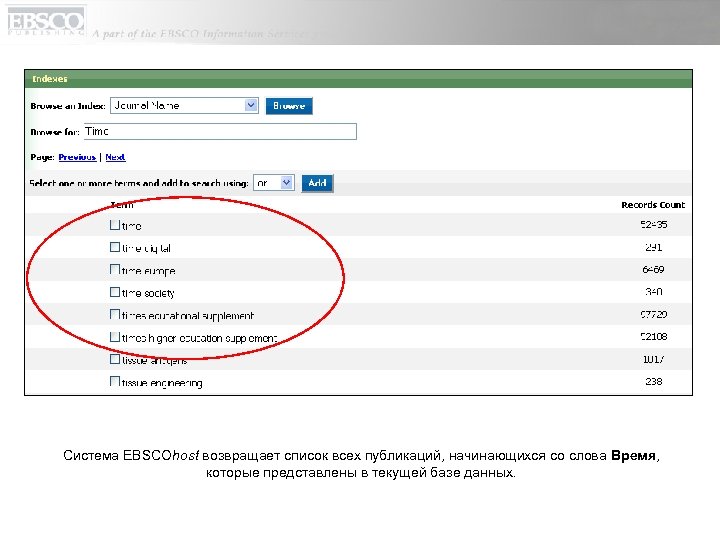
Task: Click the 'time digital' term text
Action: point(146,248)
